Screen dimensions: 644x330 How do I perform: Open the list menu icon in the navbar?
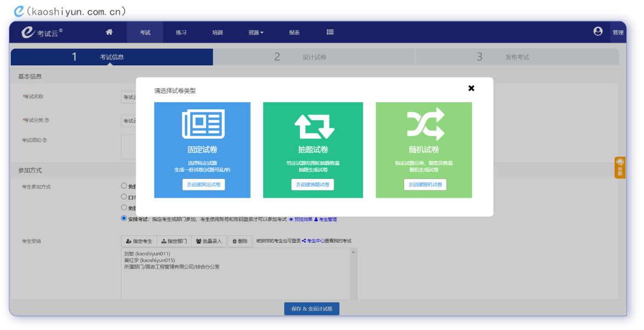[330, 32]
